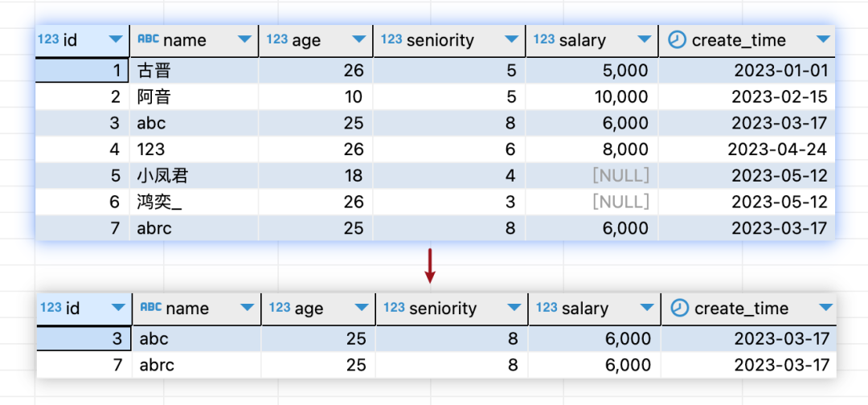868x405 pixels.
Task: Click the ABC text icon in the top table's name header
Action: (148, 39)
